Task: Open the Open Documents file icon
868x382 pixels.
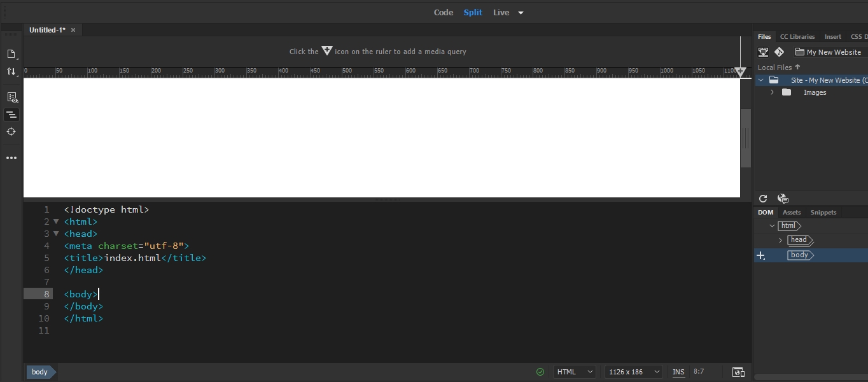Action: pos(11,54)
